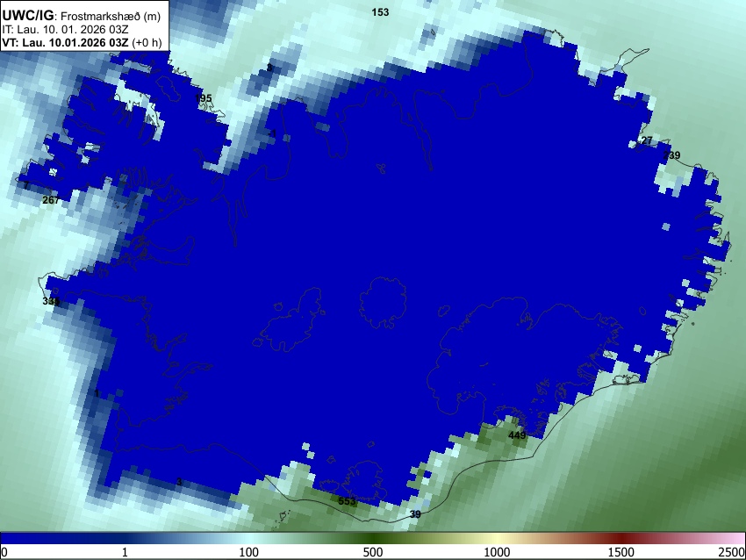
Task: Click the dark green section of the color bar
Action: [x=372, y=539]
